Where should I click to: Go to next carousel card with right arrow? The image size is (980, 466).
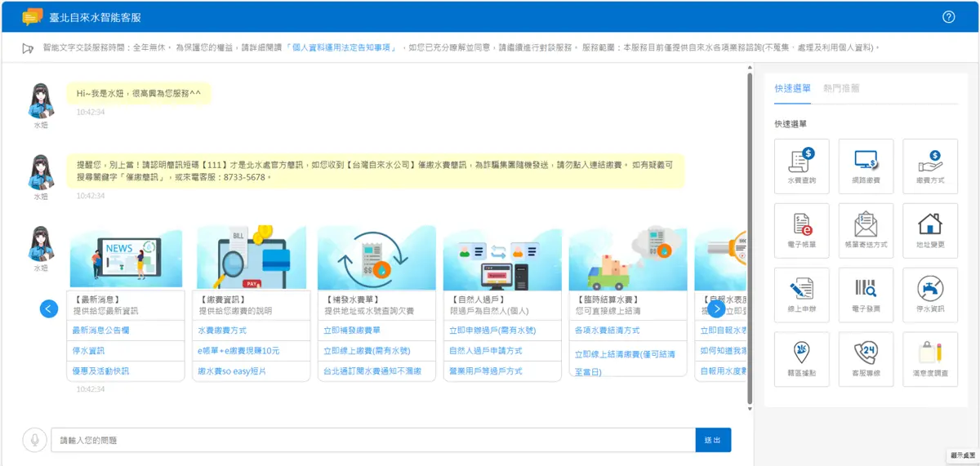click(x=716, y=308)
